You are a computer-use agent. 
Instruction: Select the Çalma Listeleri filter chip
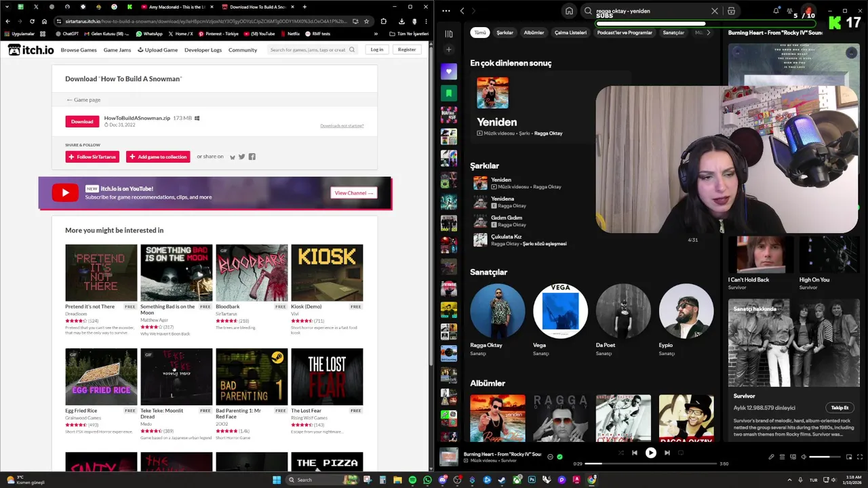570,33
